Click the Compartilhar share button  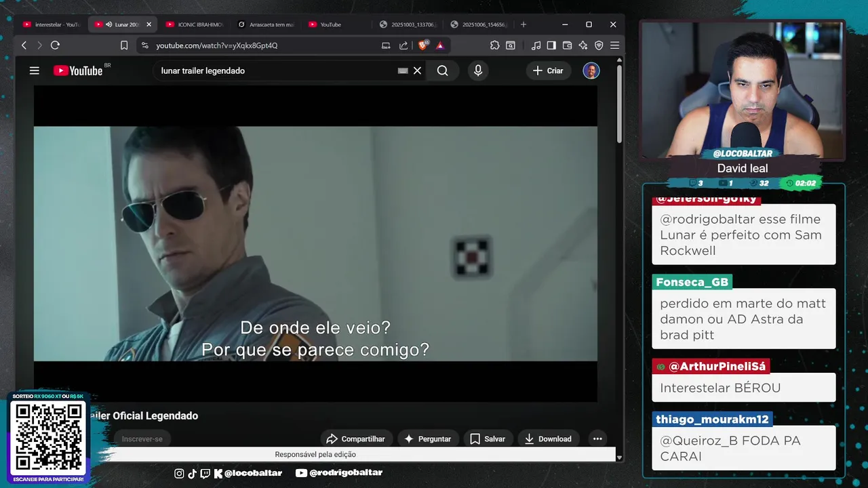pos(356,439)
